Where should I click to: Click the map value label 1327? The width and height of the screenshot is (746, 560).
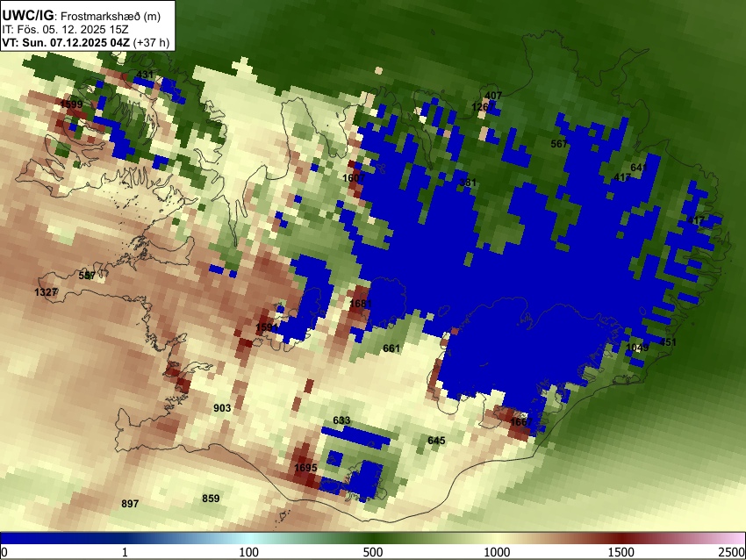coord(46,292)
